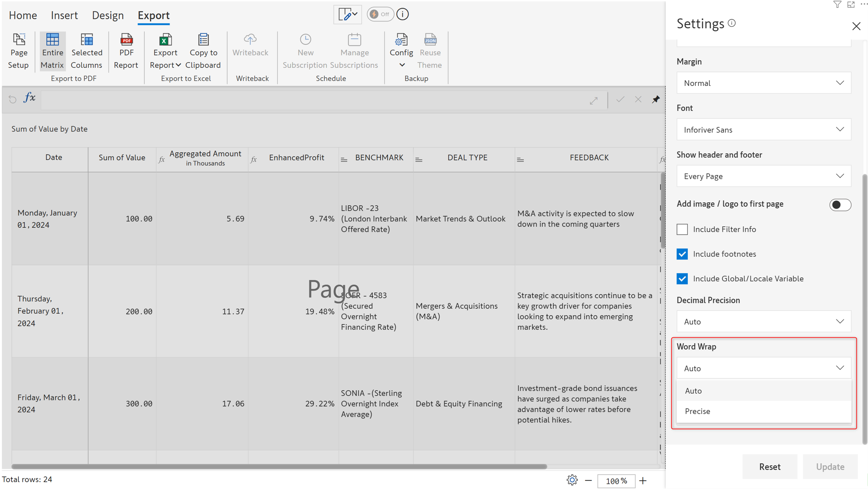Expand the Margin dropdown

pyautogui.click(x=764, y=83)
